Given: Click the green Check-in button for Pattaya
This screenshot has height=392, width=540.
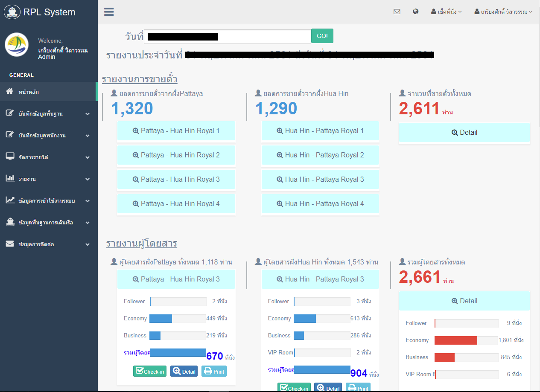Looking at the screenshot, I should 150,372.
